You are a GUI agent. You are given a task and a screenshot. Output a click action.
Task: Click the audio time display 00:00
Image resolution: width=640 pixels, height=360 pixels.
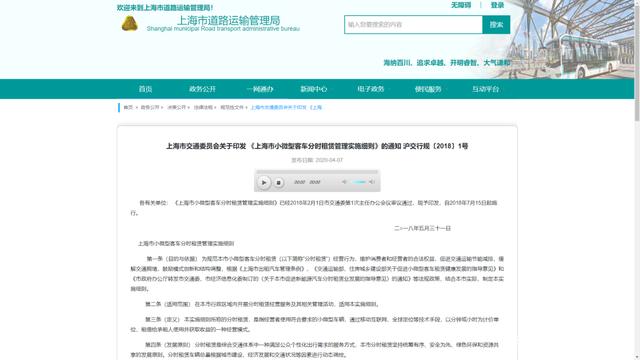(x=307, y=182)
